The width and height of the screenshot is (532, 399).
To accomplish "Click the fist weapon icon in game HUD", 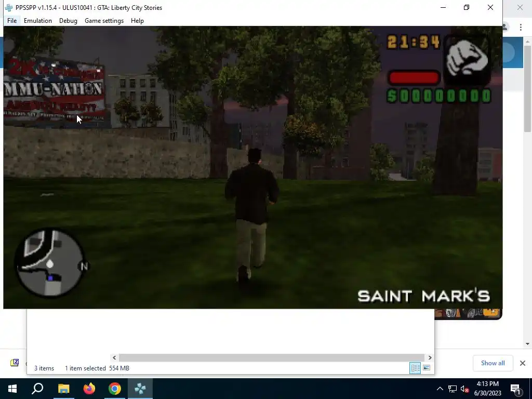I will [467, 60].
